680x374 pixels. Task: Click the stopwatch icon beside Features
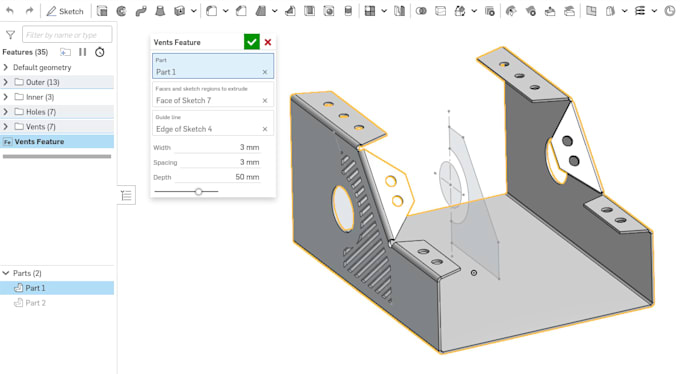[100, 52]
